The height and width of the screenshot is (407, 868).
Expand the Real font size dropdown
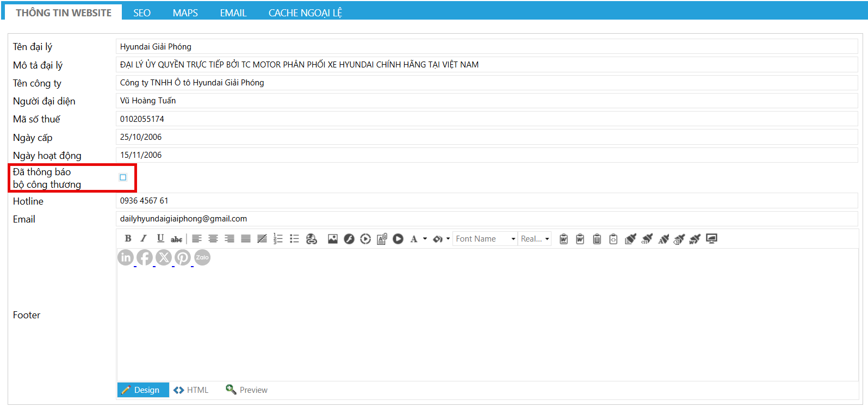pos(547,239)
